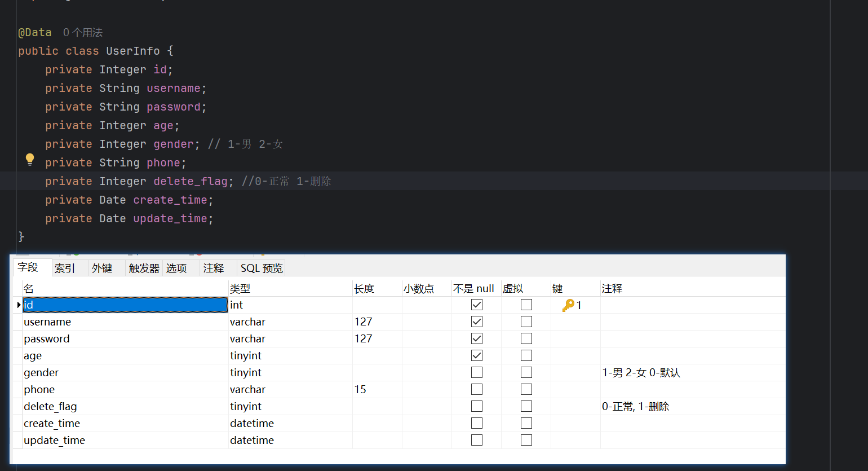Click the length 127 cell for password
This screenshot has width=868, height=471.
377,339
